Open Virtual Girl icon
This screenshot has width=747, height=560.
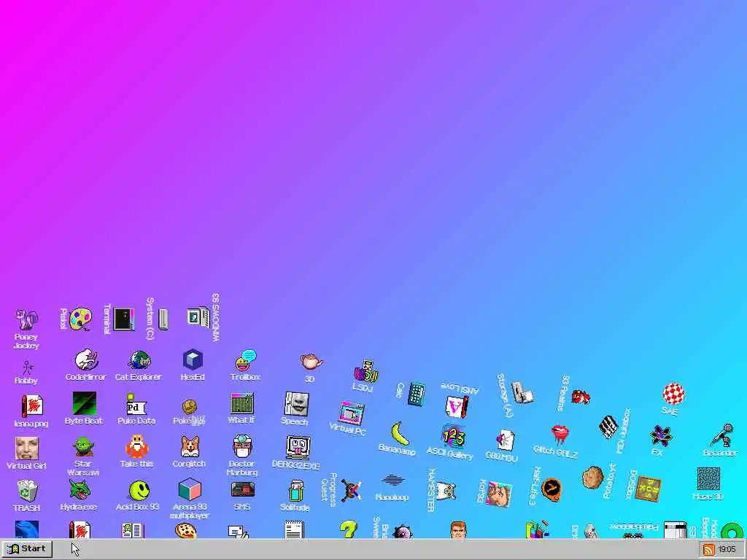tap(27, 448)
